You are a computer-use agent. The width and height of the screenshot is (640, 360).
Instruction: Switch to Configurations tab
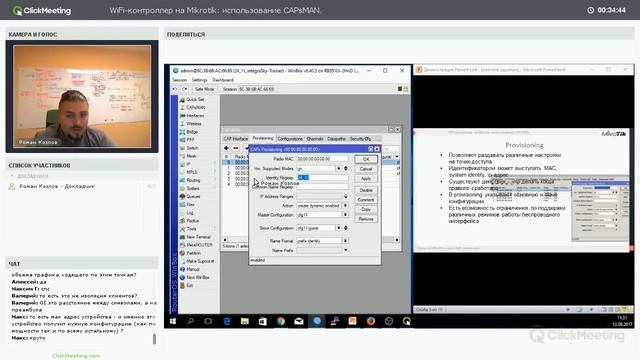[290, 139]
